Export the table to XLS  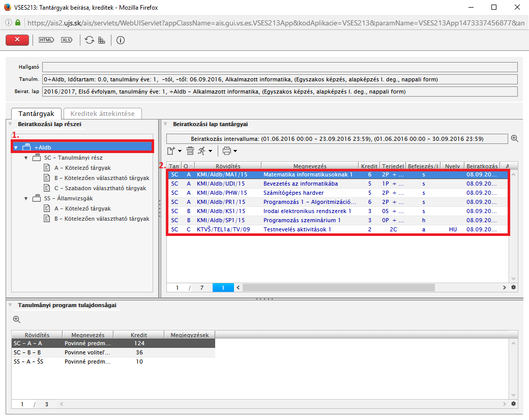(67, 40)
